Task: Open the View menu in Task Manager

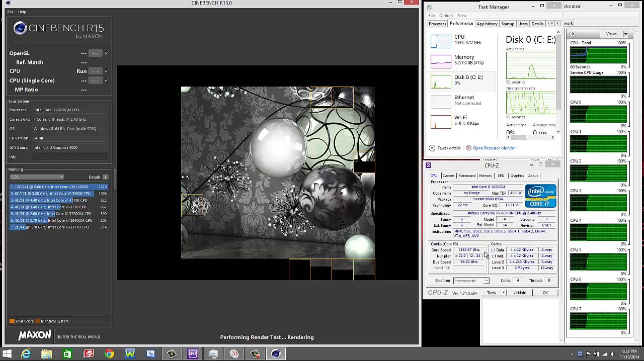Action: [x=462, y=16]
